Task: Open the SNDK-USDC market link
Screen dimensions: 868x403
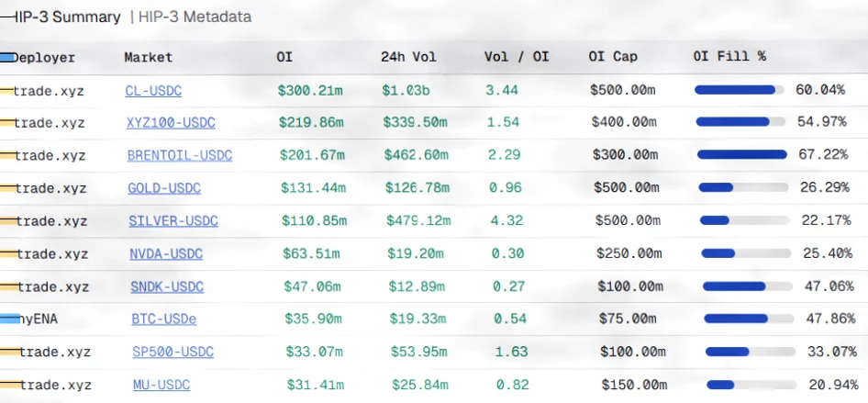Action: [167, 286]
